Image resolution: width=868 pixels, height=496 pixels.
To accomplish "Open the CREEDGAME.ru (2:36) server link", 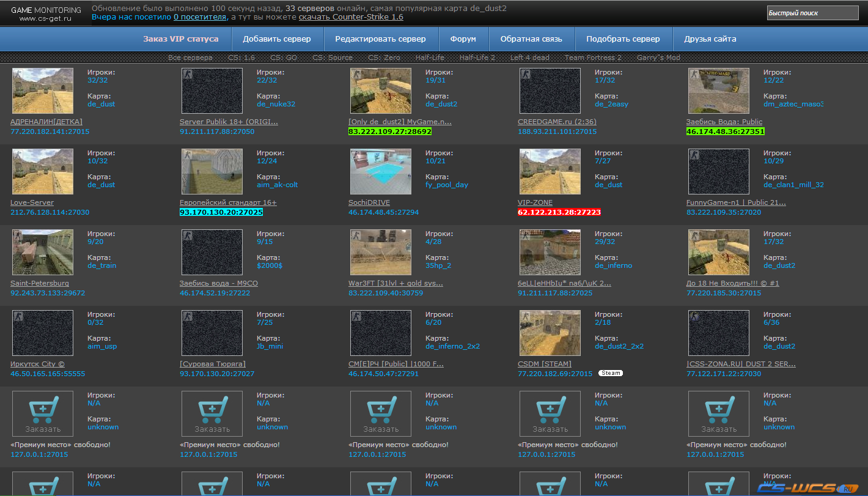I will [x=557, y=122].
